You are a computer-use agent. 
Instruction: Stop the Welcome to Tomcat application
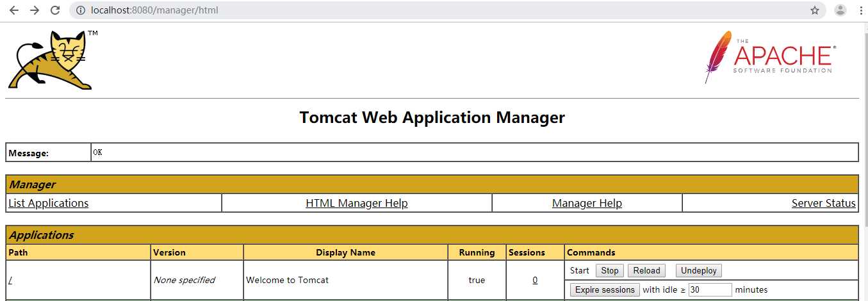pyautogui.click(x=610, y=271)
